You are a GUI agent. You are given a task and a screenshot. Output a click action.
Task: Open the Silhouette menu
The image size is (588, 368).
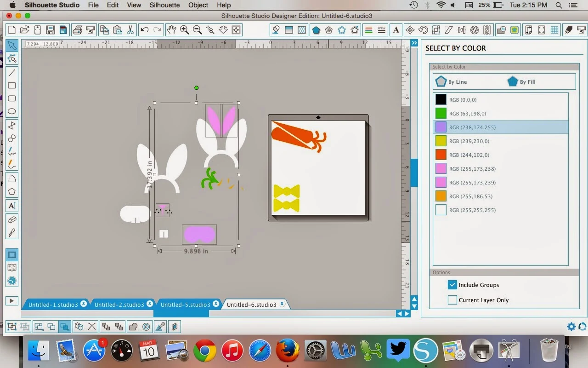pyautogui.click(x=164, y=5)
